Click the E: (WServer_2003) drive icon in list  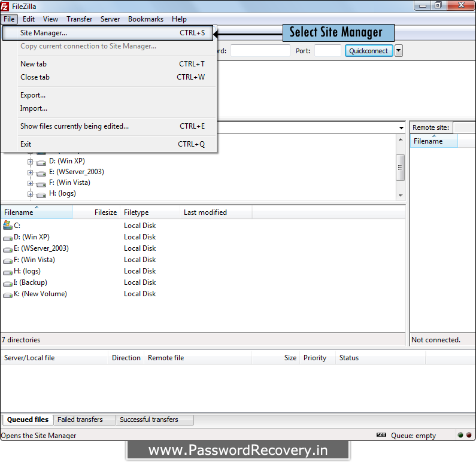tap(8, 250)
